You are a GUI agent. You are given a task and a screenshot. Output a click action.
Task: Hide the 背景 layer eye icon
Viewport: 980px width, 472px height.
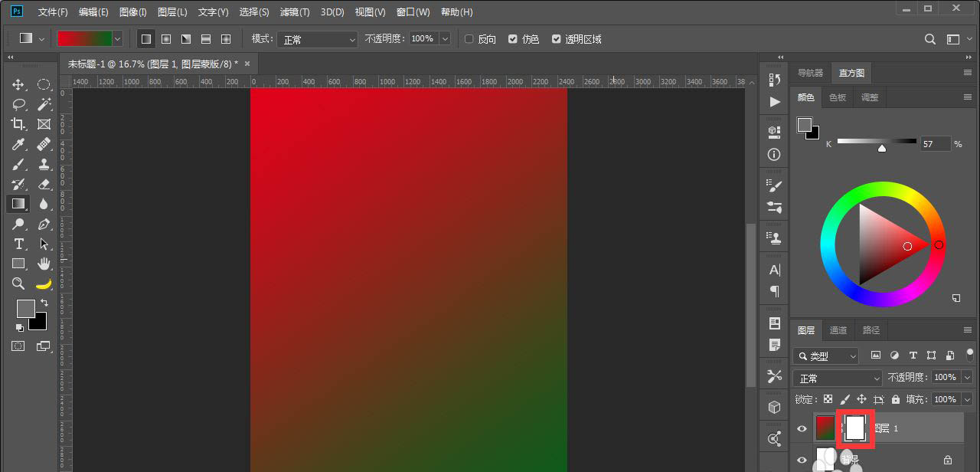pyautogui.click(x=802, y=460)
